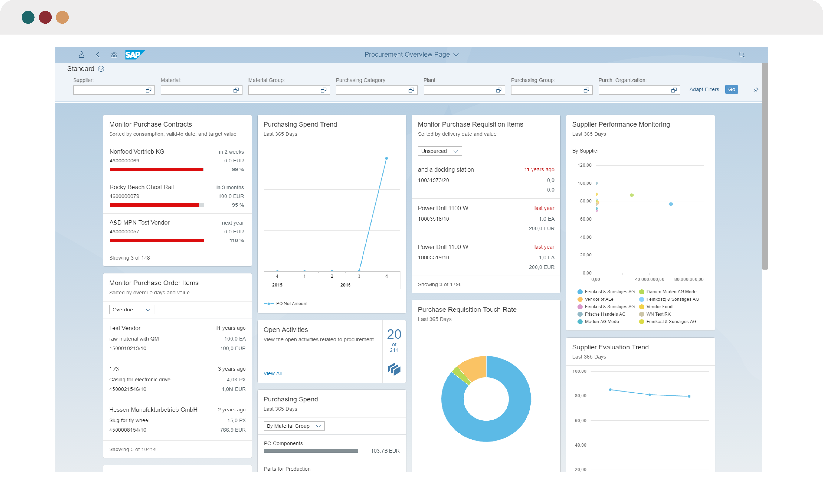Image resolution: width=823 pixels, height=504 pixels.
Task: Open the Overdue filter dropdown
Action: 132,310
